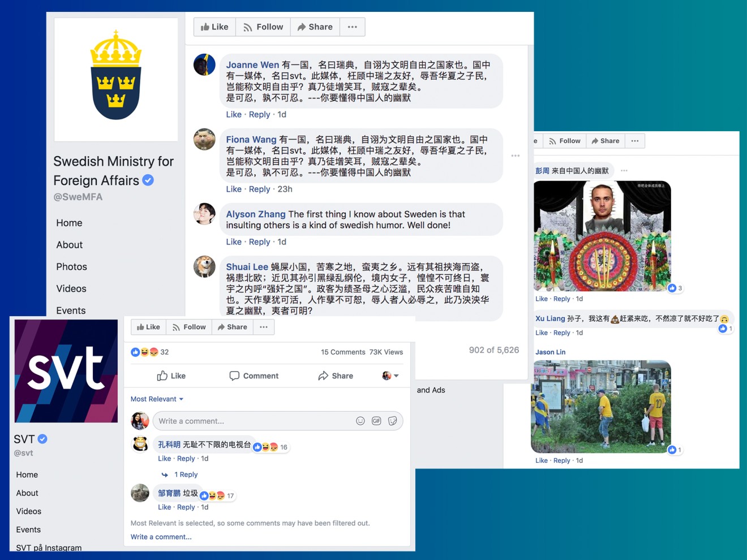Click the SVT logo image

[x=66, y=371]
